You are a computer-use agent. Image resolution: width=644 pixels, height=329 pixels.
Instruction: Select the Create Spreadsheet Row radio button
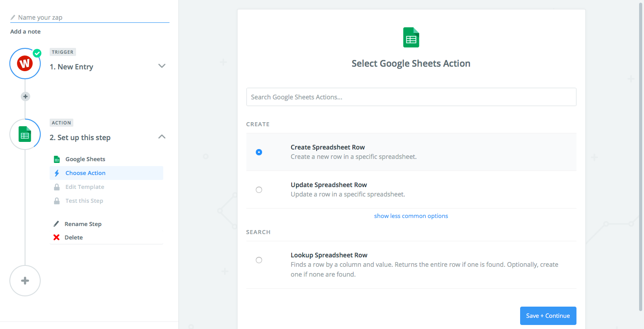259,152
